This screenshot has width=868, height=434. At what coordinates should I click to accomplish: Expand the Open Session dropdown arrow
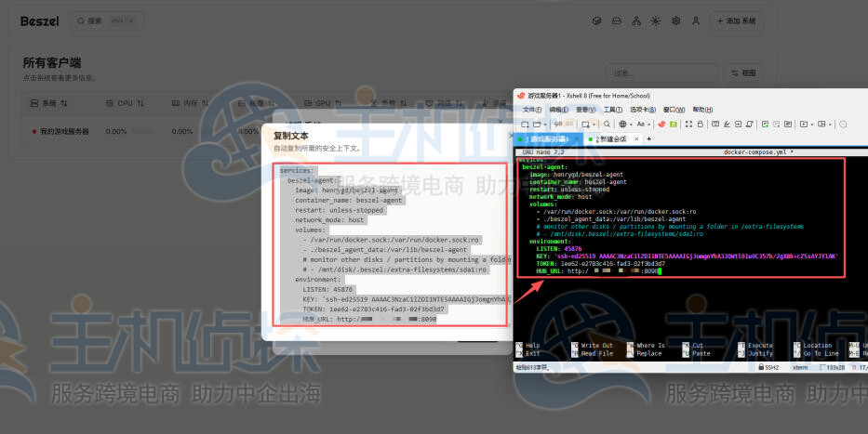coord(545,125)
